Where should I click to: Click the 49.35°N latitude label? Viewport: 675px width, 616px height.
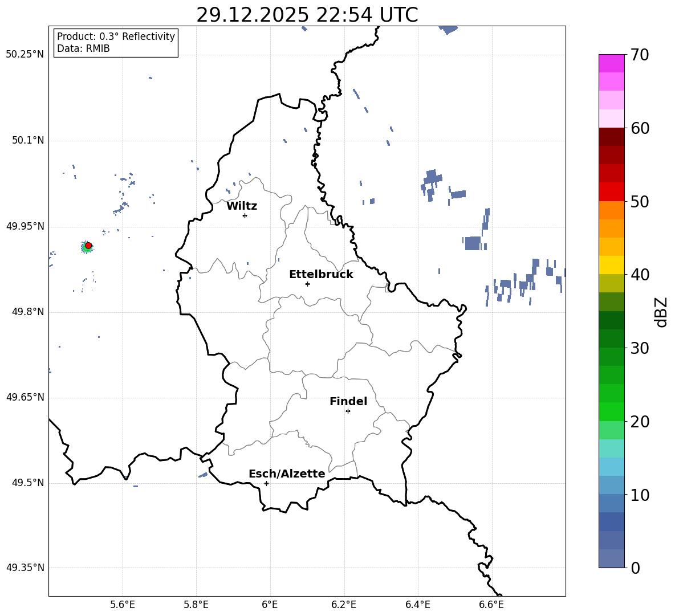point(25,568)
